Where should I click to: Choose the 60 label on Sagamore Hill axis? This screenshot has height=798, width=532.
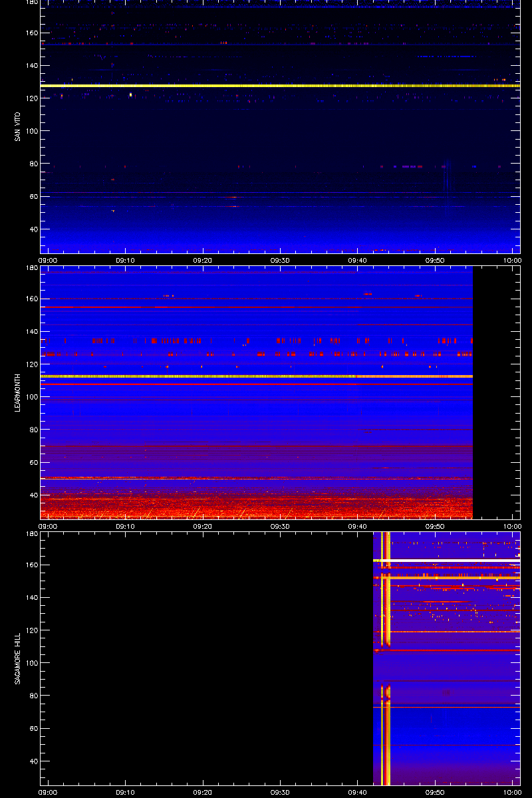[33, 728]
